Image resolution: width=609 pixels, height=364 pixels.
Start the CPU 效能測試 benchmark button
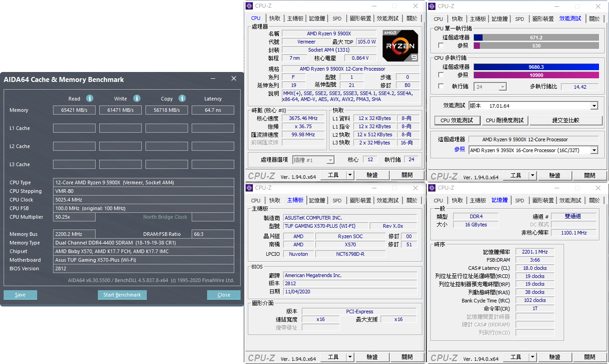click(x=457, y=120)
